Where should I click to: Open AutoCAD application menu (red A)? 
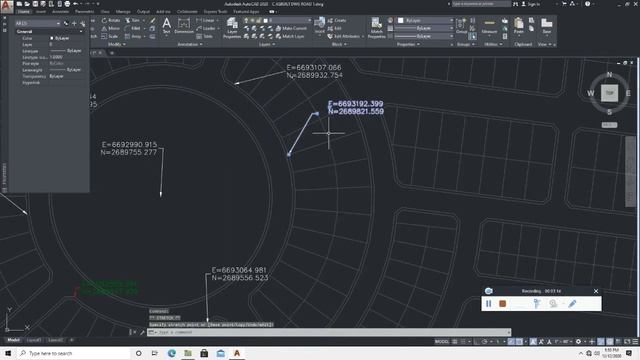click(x=7, y=7)
